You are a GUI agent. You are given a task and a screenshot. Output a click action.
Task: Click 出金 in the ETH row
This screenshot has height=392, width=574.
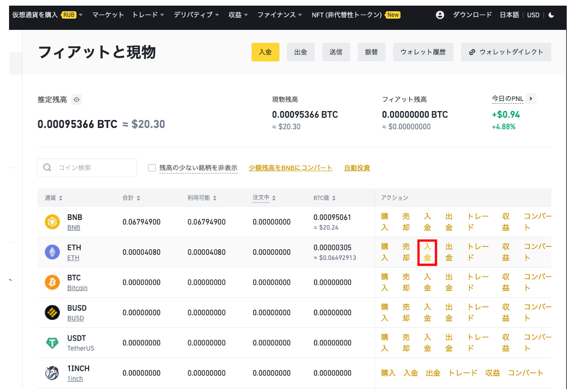[449, 252]
